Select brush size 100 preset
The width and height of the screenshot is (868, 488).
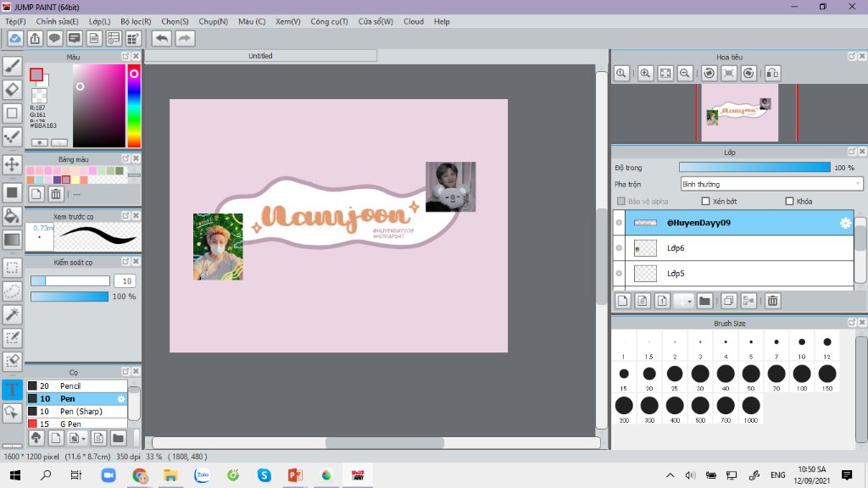(x=801, y=374)
